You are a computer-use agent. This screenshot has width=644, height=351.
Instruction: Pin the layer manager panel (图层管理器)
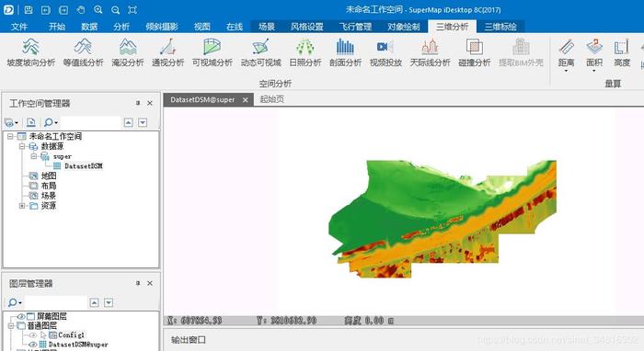(138, 283)
